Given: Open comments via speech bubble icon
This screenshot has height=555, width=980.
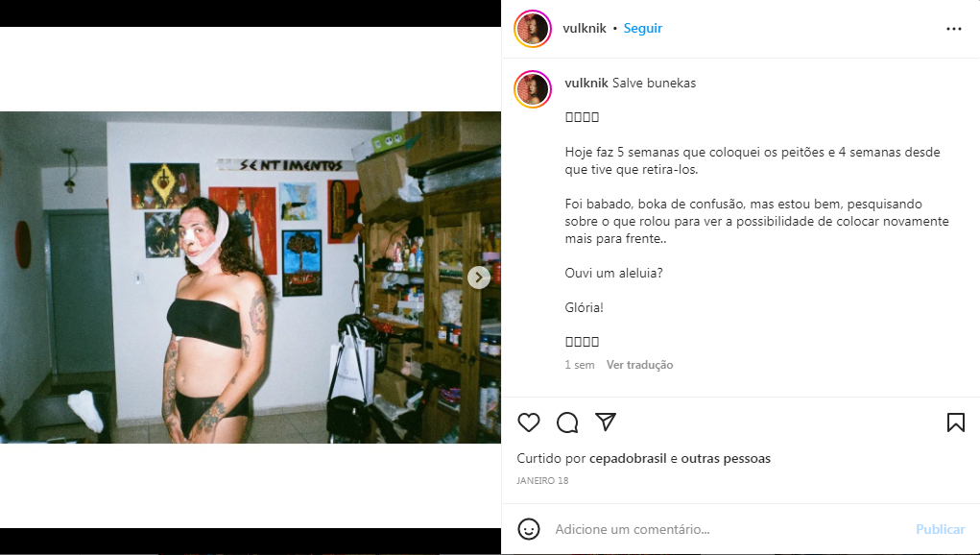Looking at the screenshot, I should click(x=567, y=422).
